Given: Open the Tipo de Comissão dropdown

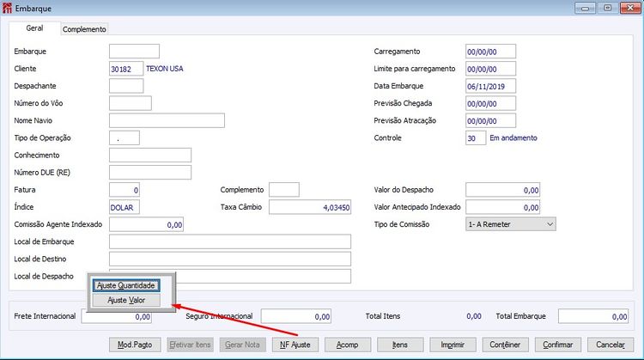Looking at the screenshot, I should (x=511, y=224).
